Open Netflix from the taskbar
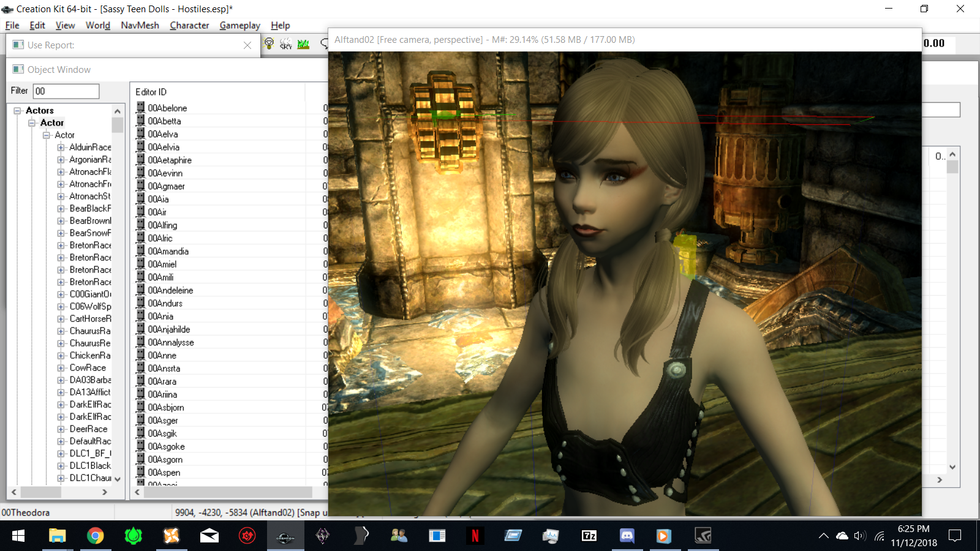The image size is (980, 551). click(x=475, y=536)
